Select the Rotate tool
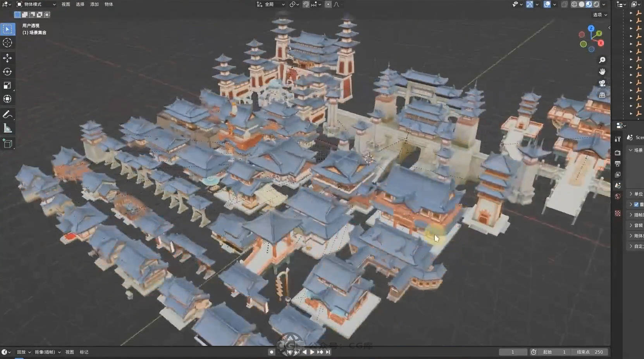This screenshot has height=359, width=644. click(x=7, y=72)
